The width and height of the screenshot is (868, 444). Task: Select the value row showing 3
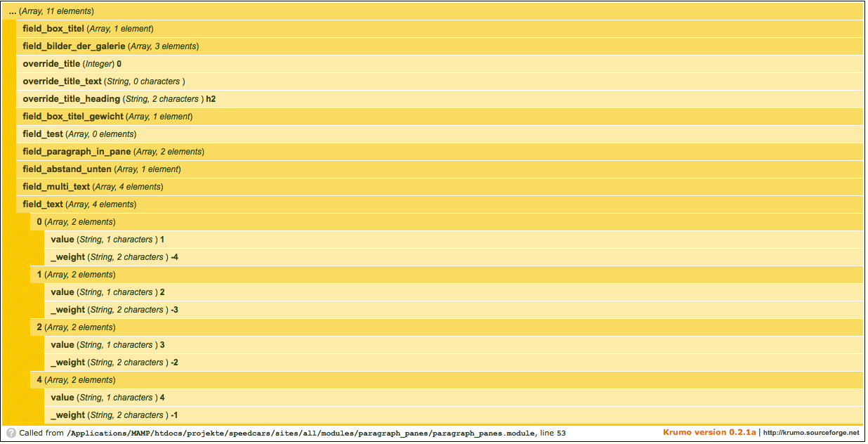(x=454, y=345)
